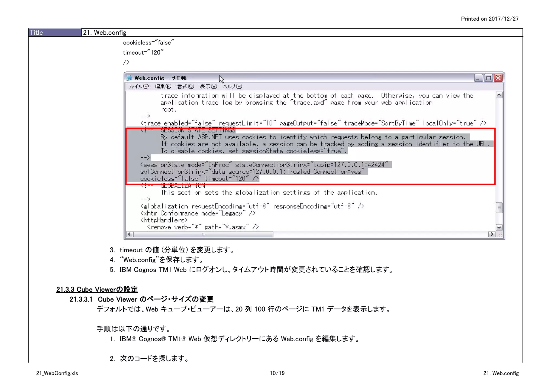Click the sqlConnectionString line
Viewport: 555px width, 392px height.
click(x=252, y=172)
